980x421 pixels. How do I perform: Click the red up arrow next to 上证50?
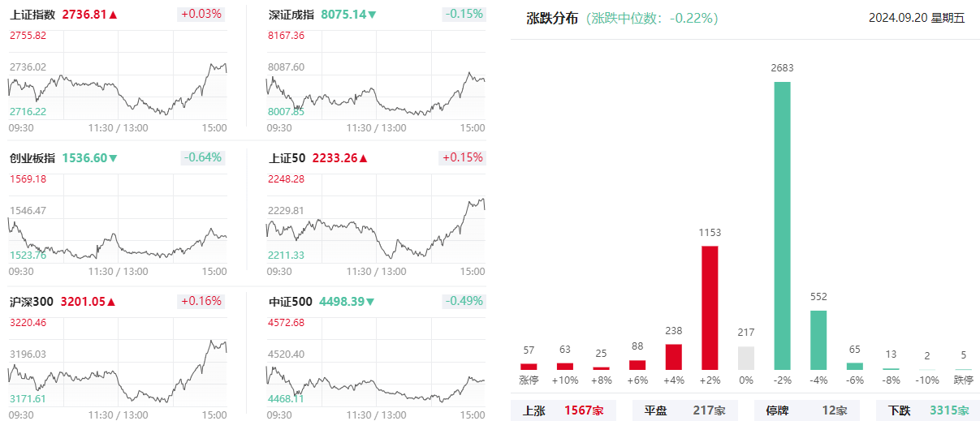[364, 158]
